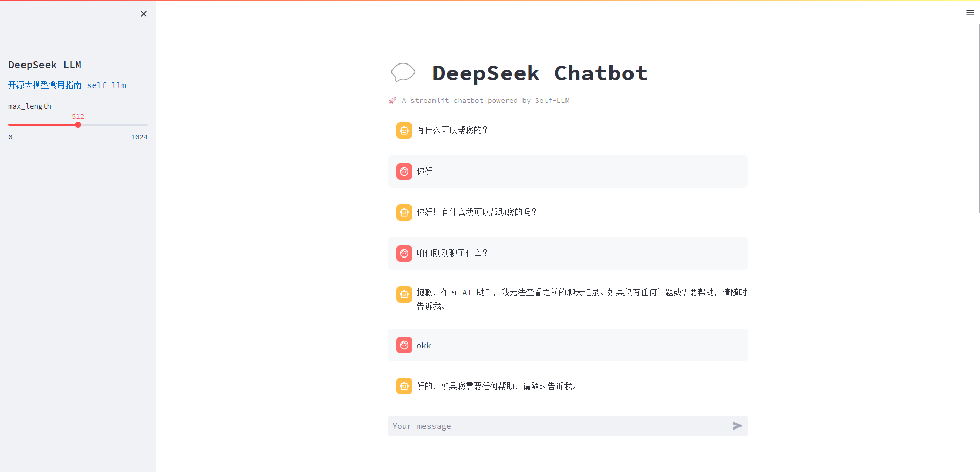Click the user avatar beside "咱们刚刚聊了什么？"
The width and height of the screenshot is (980, 472).
[x=404, y=253]
